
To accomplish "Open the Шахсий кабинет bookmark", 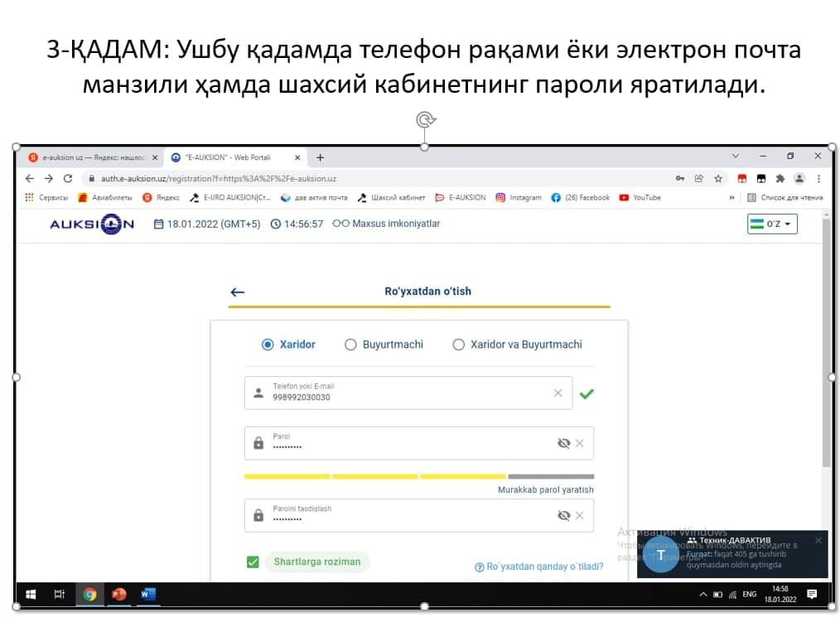I will (392, 198).
